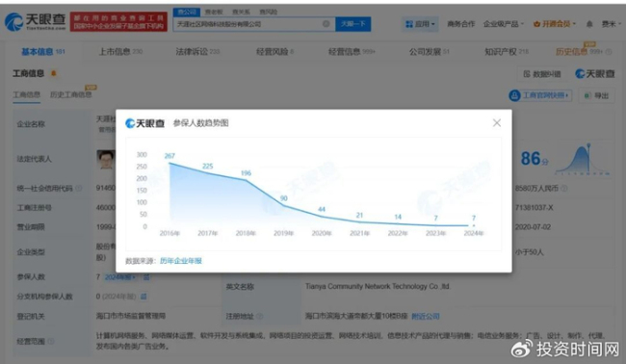Click the 2017年 data point labeled 225
Image resolution: width=626 pixels, height=364 pixels.
(208, 172)
